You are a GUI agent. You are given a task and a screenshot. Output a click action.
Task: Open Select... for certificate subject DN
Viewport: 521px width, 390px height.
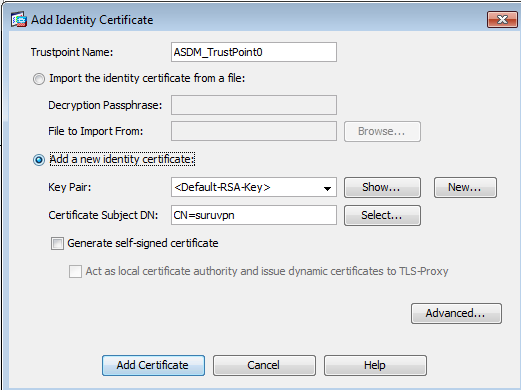tap(382, 215)
